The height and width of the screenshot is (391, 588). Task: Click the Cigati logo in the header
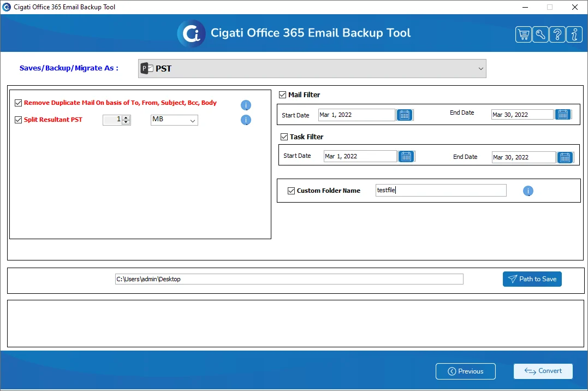point(191,33)
